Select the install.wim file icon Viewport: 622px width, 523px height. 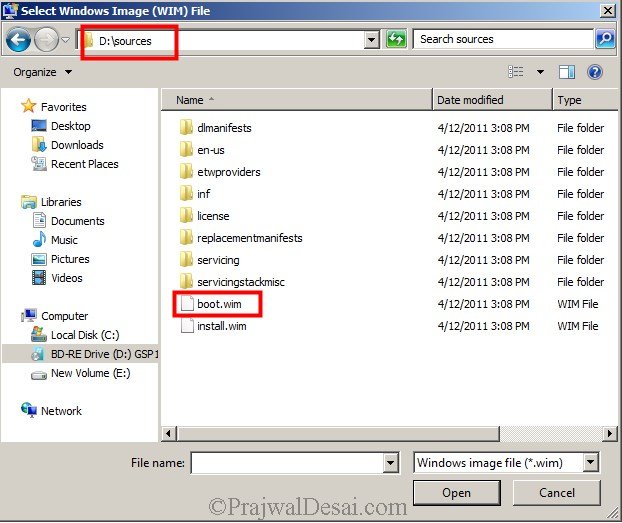[x=187, y=326]
